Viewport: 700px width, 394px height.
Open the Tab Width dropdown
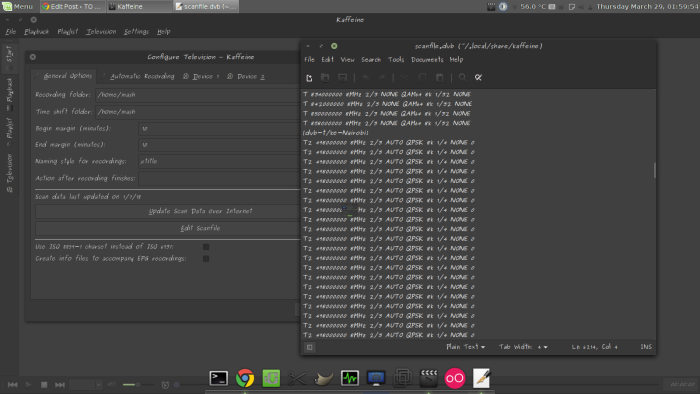(x=523, y=347)
